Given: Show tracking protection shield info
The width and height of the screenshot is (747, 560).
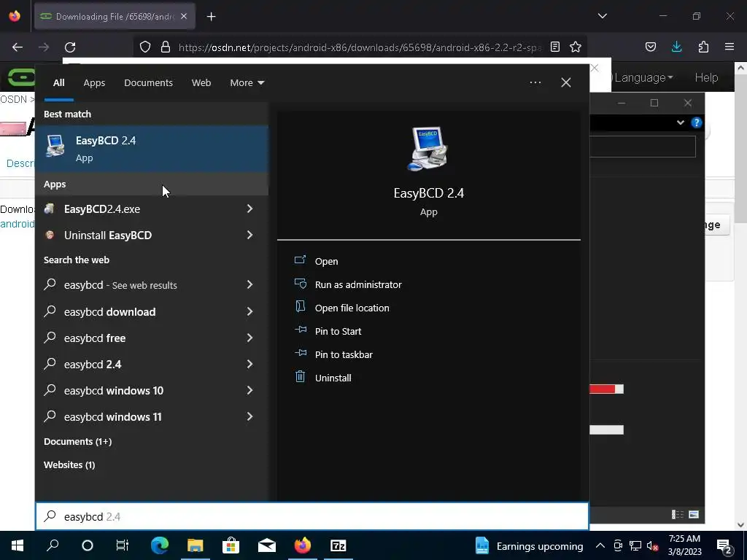Looking at the screenshot, I should pos(145,47).
